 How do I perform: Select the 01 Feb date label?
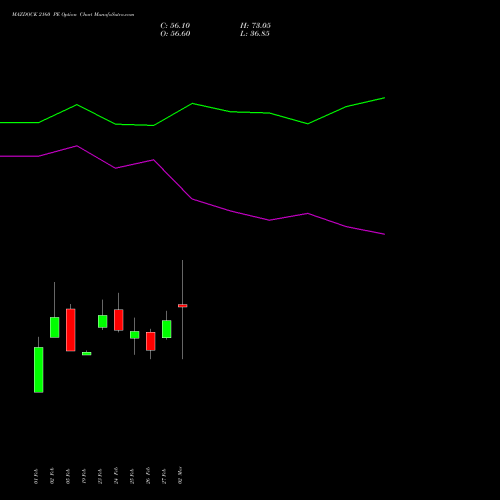click(x=36, y=476)
